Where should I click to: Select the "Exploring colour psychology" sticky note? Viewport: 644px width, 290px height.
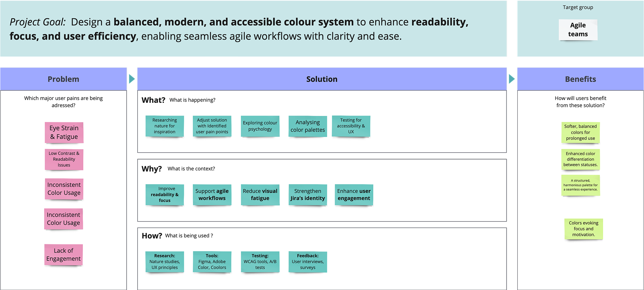pos(260,126)
